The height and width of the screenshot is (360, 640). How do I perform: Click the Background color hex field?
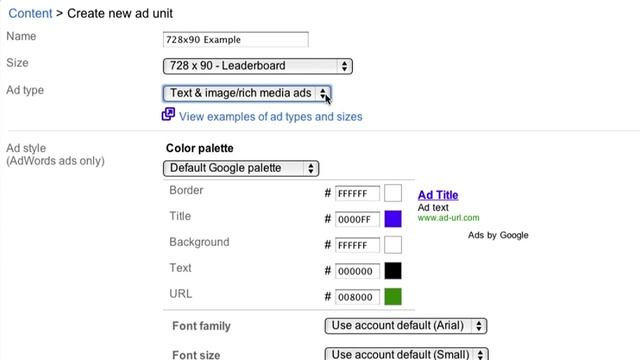point(357,245)
